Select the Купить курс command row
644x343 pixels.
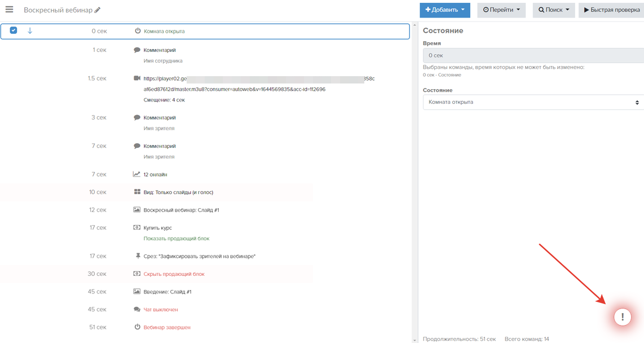157,228
